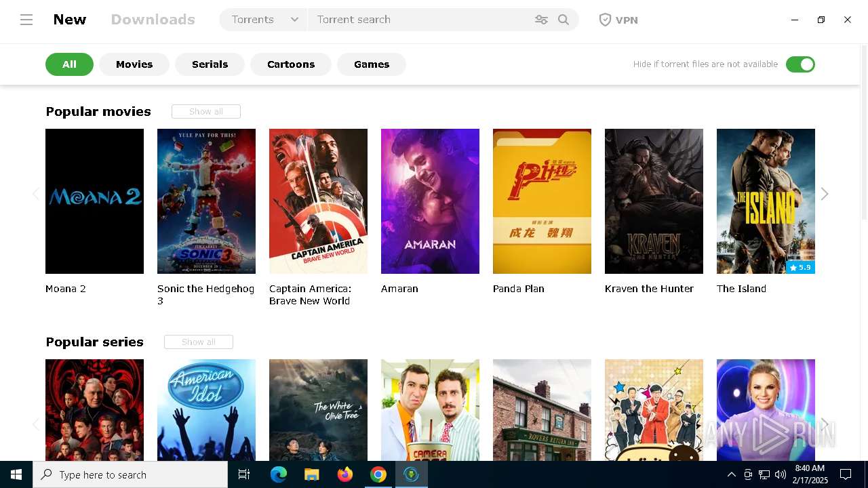This screenshot has width=868, height=488.
Task: Open the Kraven the Hunter poster
Action: [654, 201]
